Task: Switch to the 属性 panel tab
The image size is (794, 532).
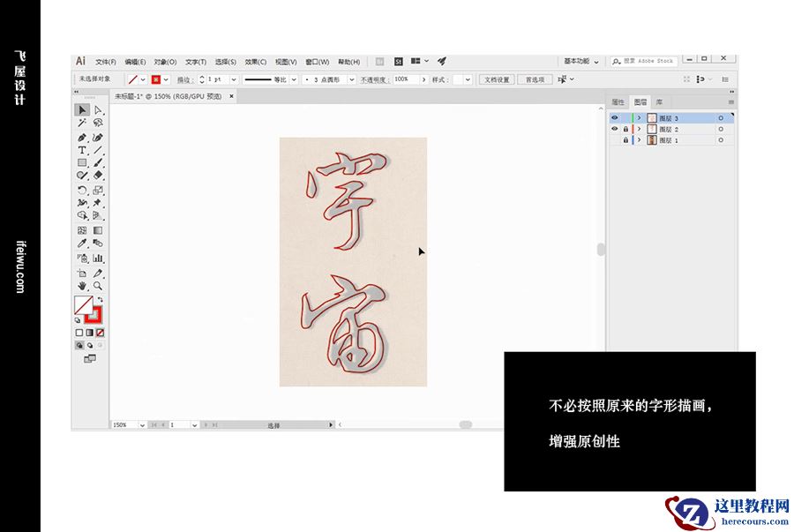Action: click(x=618, y=101)
